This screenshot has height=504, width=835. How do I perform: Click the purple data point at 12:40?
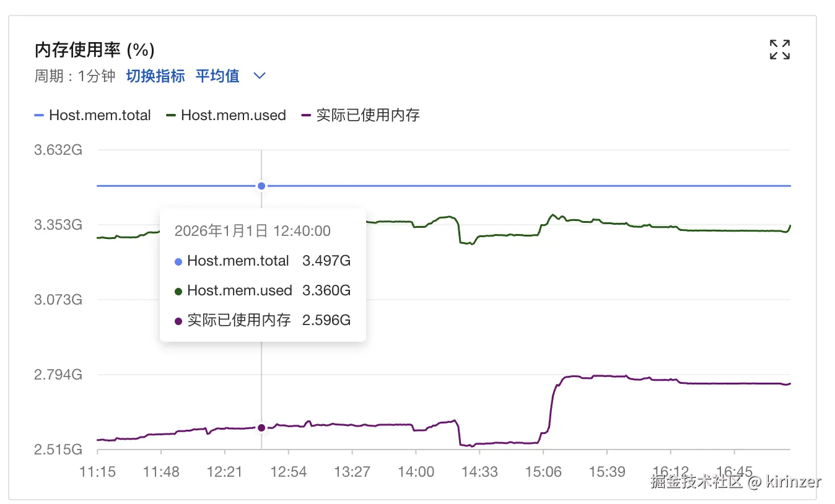pyautogui.click(x=261, y=427)
